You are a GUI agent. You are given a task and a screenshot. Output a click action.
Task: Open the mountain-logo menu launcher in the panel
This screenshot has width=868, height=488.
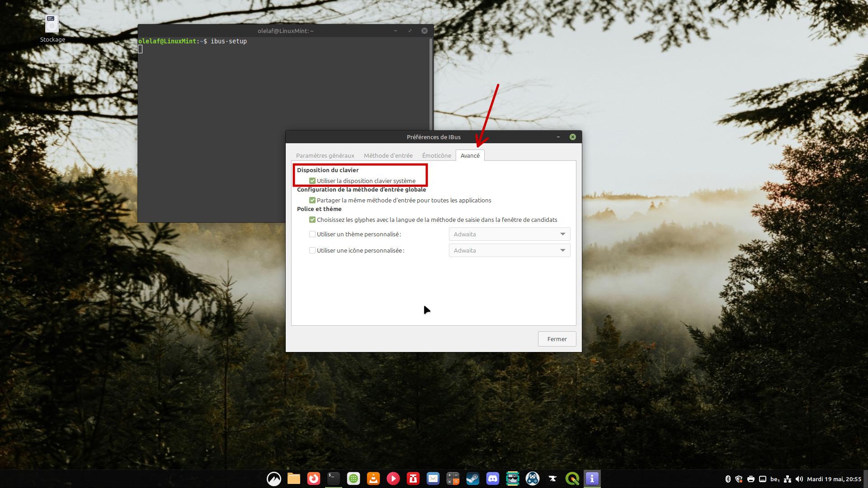(x=274, y=479)
